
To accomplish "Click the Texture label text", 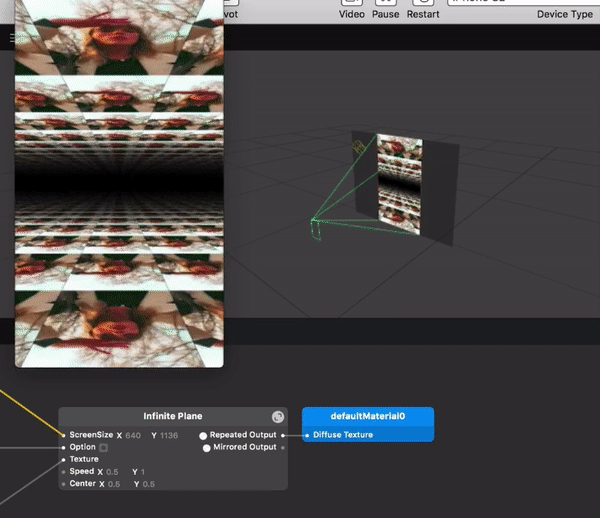I will (84, 459).
